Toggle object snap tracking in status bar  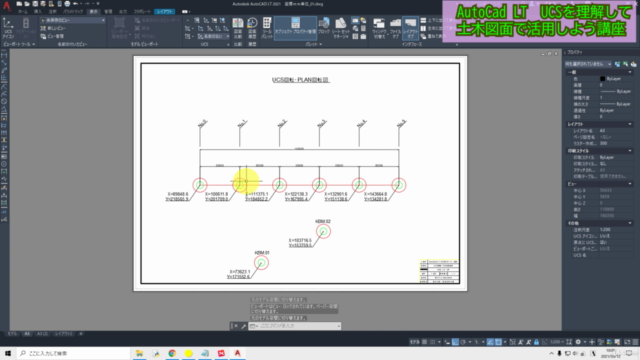[490, 342]
